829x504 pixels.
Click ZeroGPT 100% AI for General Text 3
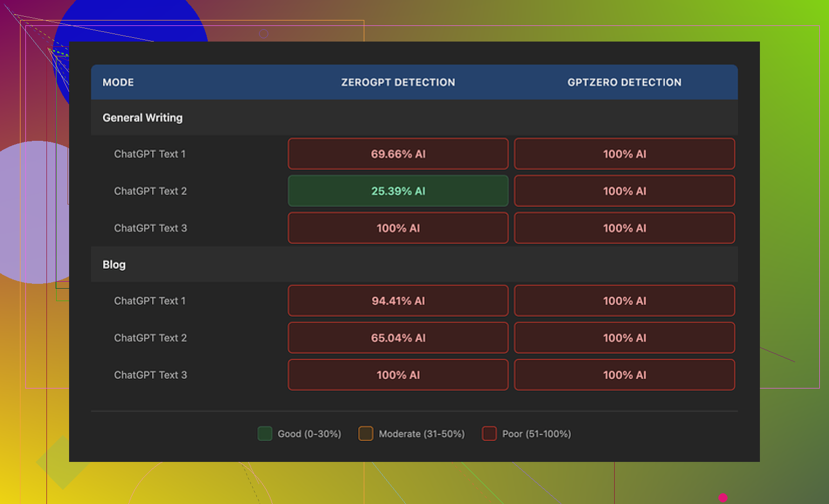click(398, 228)
